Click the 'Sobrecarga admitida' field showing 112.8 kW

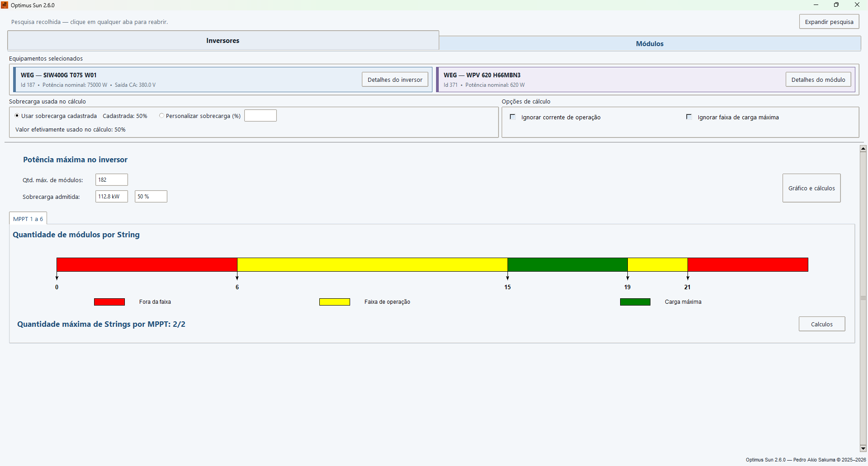[112, 197]
